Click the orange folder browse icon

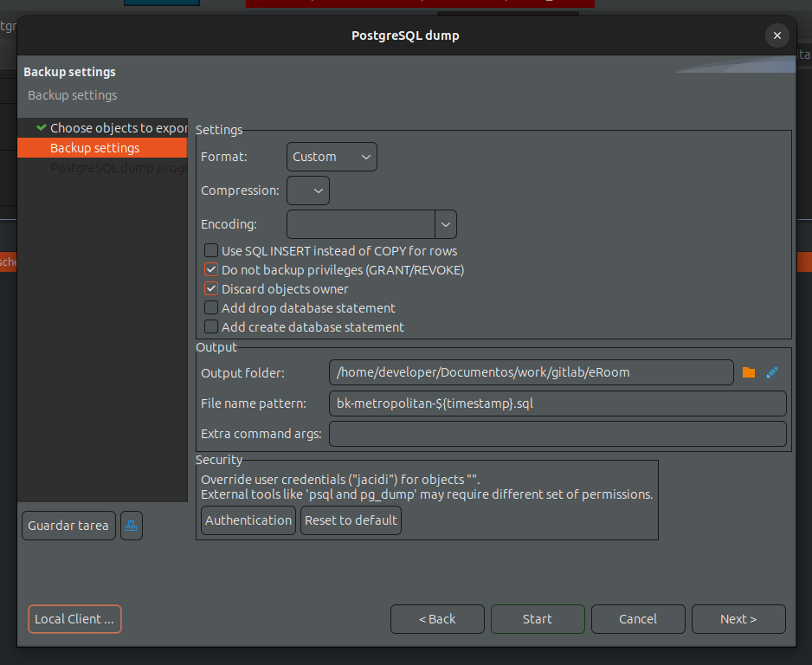point(749,372)
